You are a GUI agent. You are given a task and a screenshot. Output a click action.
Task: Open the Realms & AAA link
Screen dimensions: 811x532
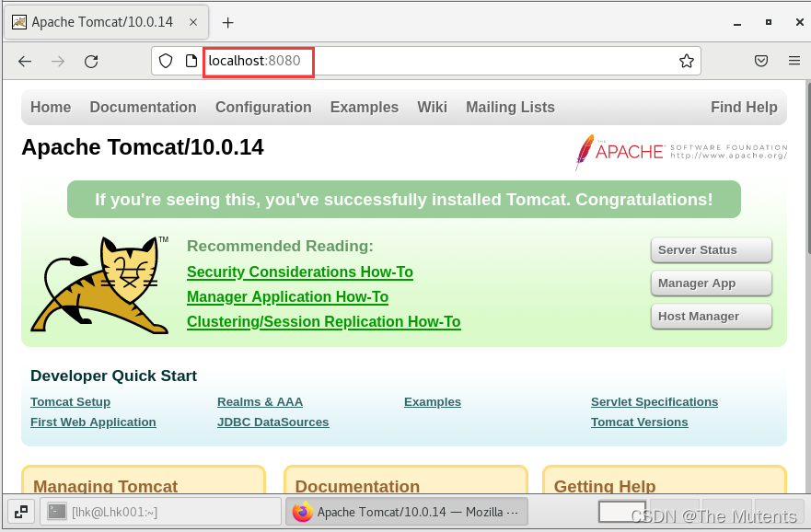tap(261, 401)
